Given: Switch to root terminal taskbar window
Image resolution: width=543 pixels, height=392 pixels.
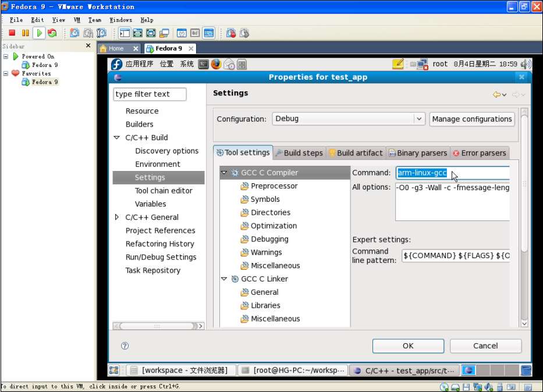Looking at the screenshot, I should (293, 370).
